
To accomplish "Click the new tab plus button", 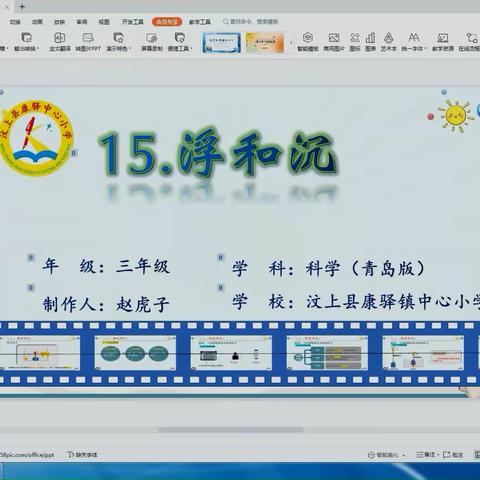I will point(22,6).
